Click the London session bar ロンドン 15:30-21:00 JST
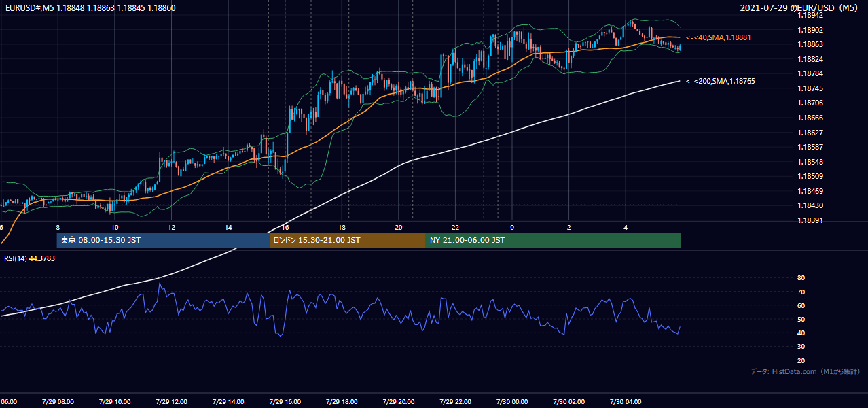The width and height of the screenshot is (868, 408). click(348, 240)
